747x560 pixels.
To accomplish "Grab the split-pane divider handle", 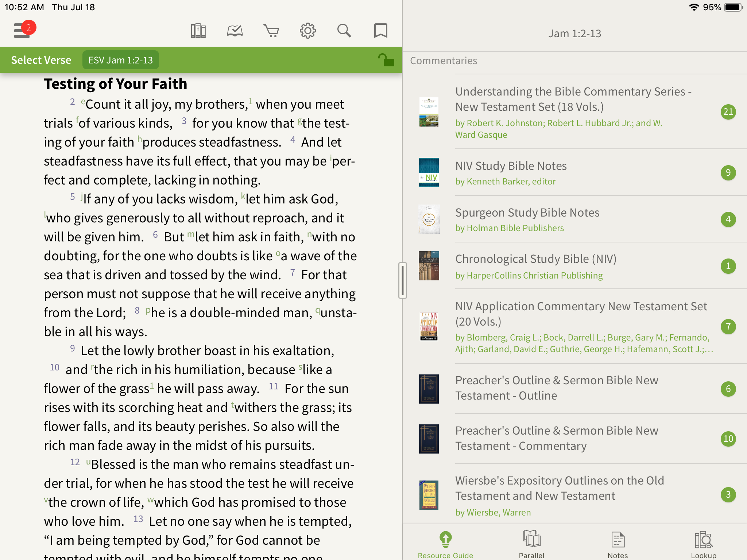I will (x=402, y=280).
